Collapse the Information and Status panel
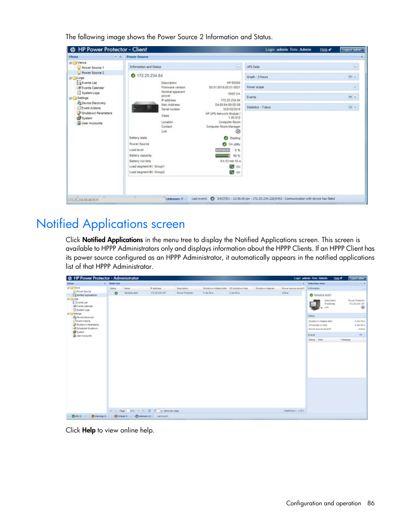The image size is (411, 532). click(x=238, y=67)
